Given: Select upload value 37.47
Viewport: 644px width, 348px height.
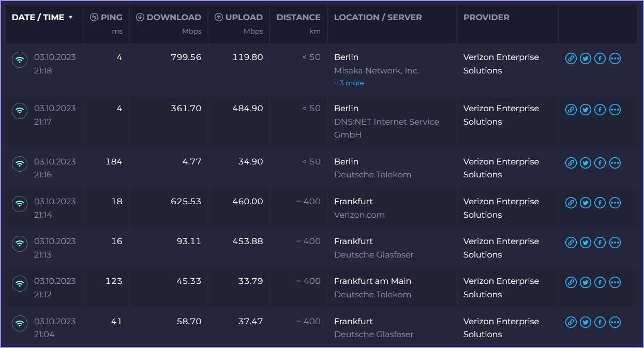Looking at the screenshot, I should (251, 321).
